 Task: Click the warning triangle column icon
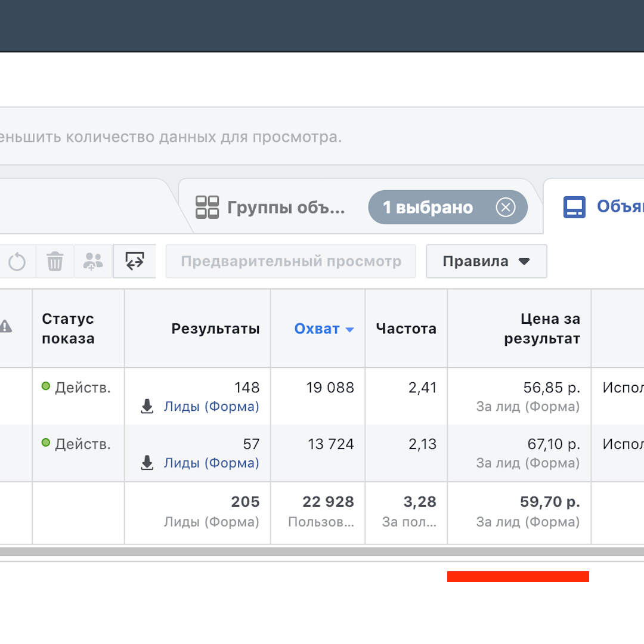coord(5,327)
